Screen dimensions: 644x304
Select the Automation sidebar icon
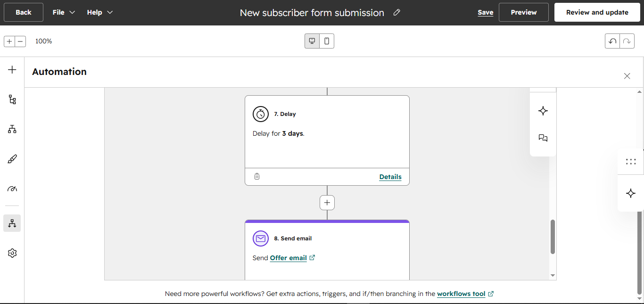click(x=12, y=223)
